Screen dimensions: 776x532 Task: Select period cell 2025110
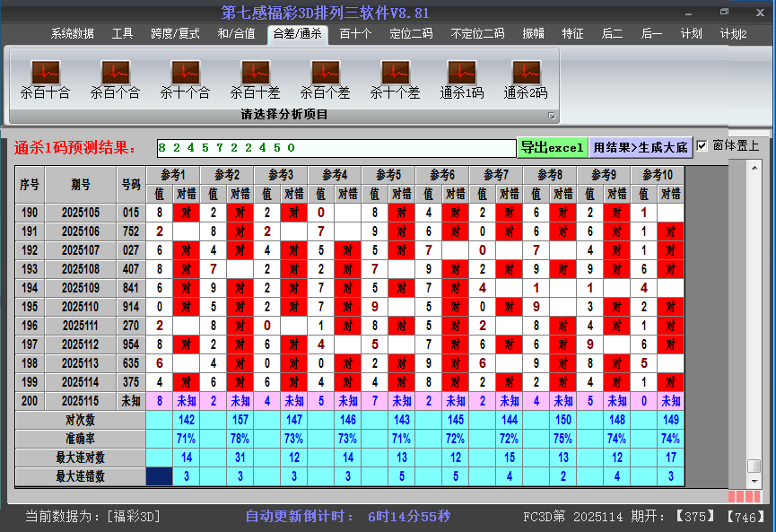pyautogui.click(x=81, y=307)
